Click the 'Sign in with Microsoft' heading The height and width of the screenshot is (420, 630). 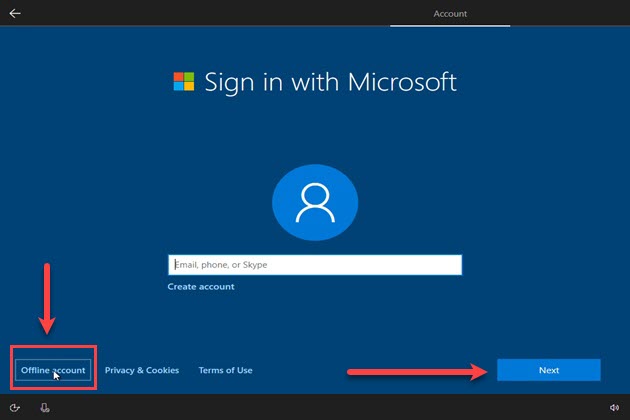[x=330, y=82]
